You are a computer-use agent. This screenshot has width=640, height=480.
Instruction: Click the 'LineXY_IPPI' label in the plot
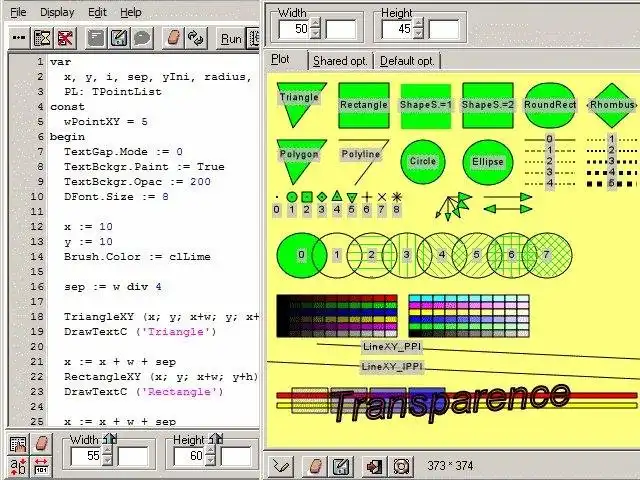coord(392,367)
